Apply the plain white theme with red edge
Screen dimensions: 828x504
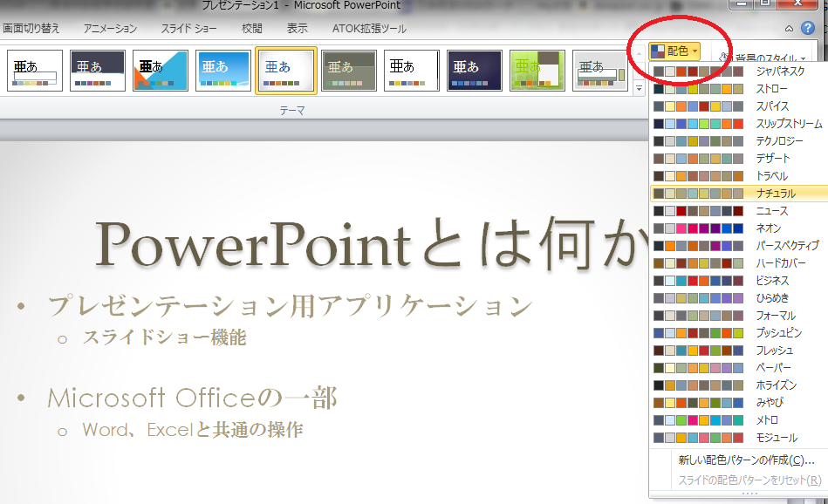(x=412, y=71)
